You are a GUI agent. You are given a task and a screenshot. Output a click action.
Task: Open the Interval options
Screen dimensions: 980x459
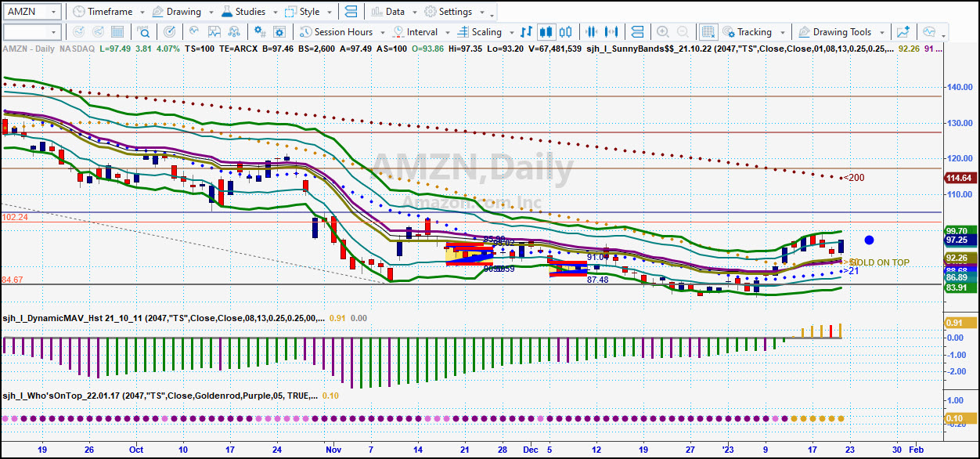pos(416,32)
